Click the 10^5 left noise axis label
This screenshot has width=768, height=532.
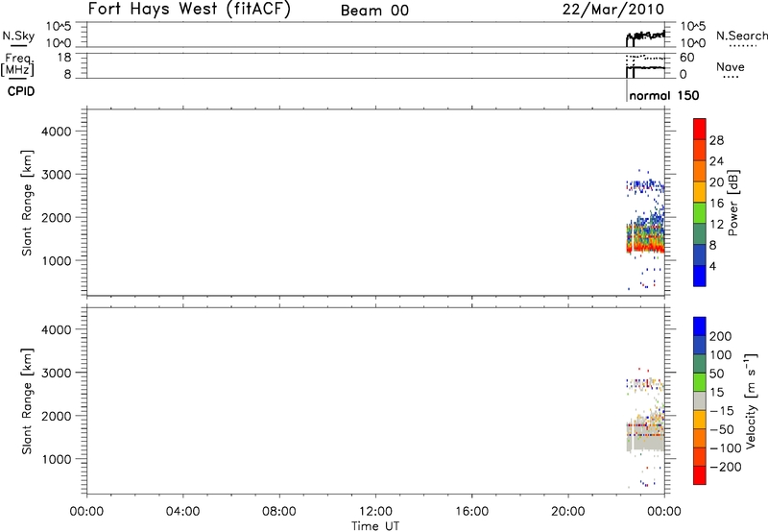(59, 26)
